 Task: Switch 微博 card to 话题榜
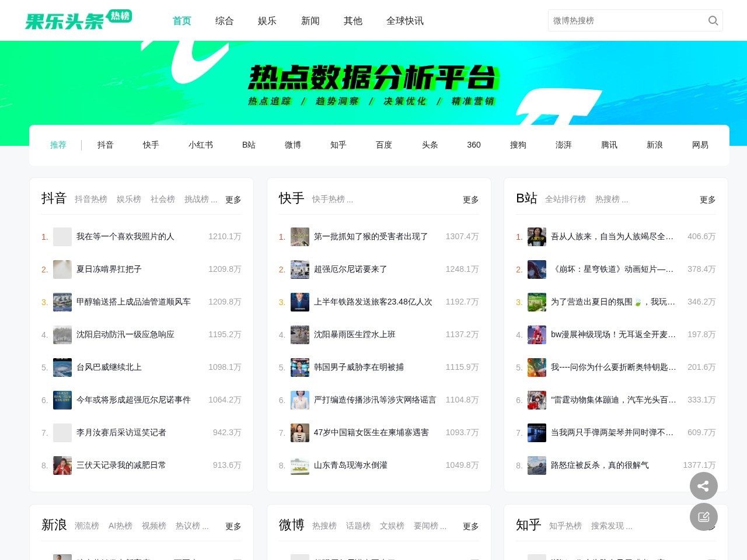coord(358,526)
